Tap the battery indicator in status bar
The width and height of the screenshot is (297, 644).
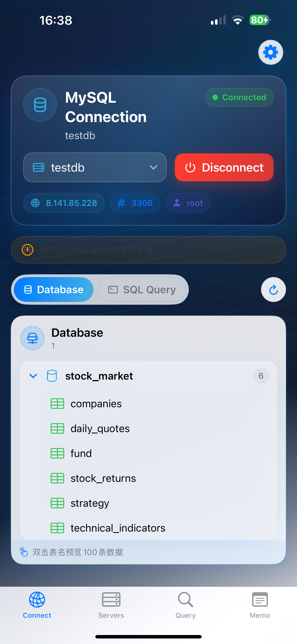(x=260, y=20)
